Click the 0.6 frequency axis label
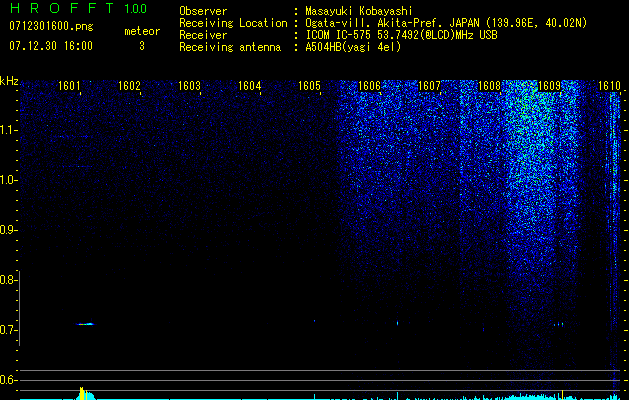 [7, 380]
